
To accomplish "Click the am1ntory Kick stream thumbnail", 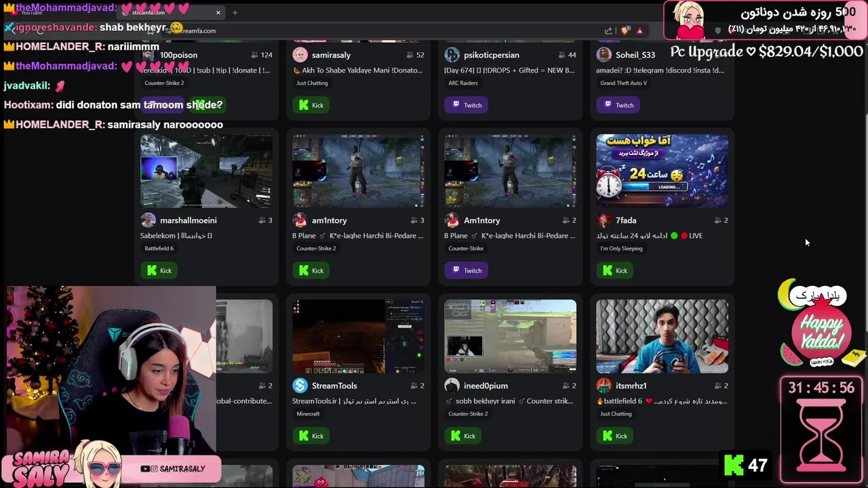I will (x=358, y=171).
